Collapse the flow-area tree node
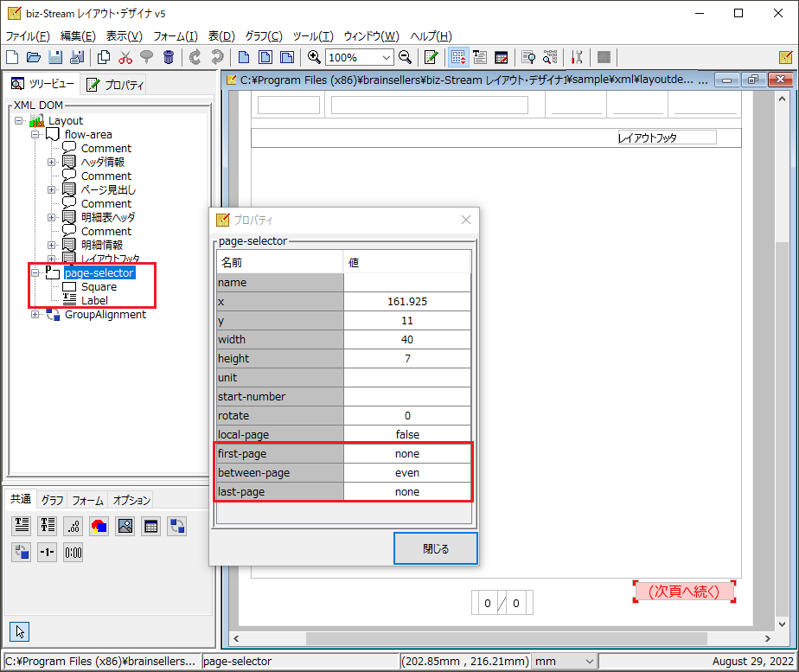The image size is (799, 672). click(35, 135)
